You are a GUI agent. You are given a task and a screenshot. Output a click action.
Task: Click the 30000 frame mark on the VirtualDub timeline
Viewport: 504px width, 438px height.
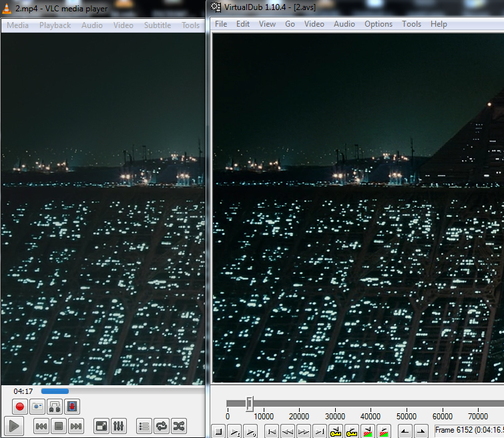click(x=335, y=417)
